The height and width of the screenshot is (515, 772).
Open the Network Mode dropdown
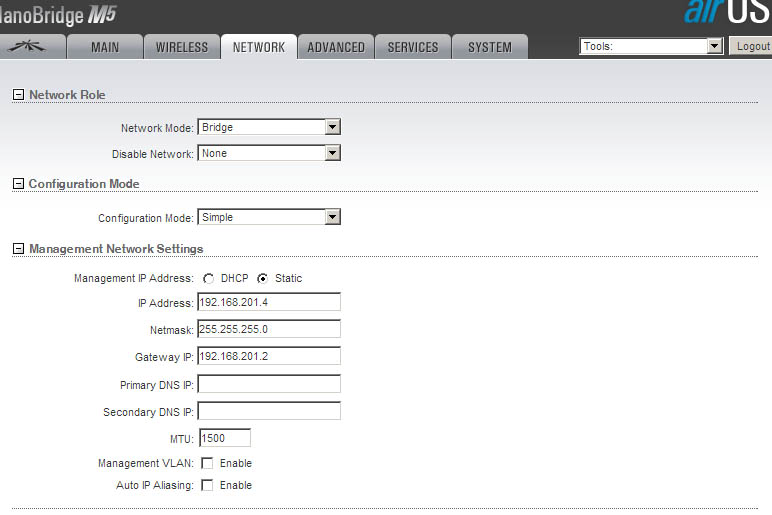(269, 127)
